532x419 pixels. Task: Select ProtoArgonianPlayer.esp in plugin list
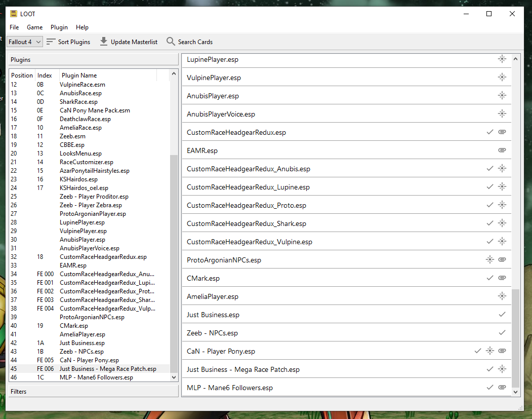(x=90, y=214)
